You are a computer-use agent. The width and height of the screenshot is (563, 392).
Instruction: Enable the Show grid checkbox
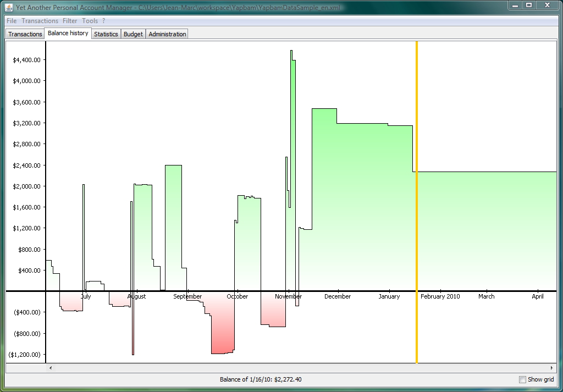click(x=522, y=379)
